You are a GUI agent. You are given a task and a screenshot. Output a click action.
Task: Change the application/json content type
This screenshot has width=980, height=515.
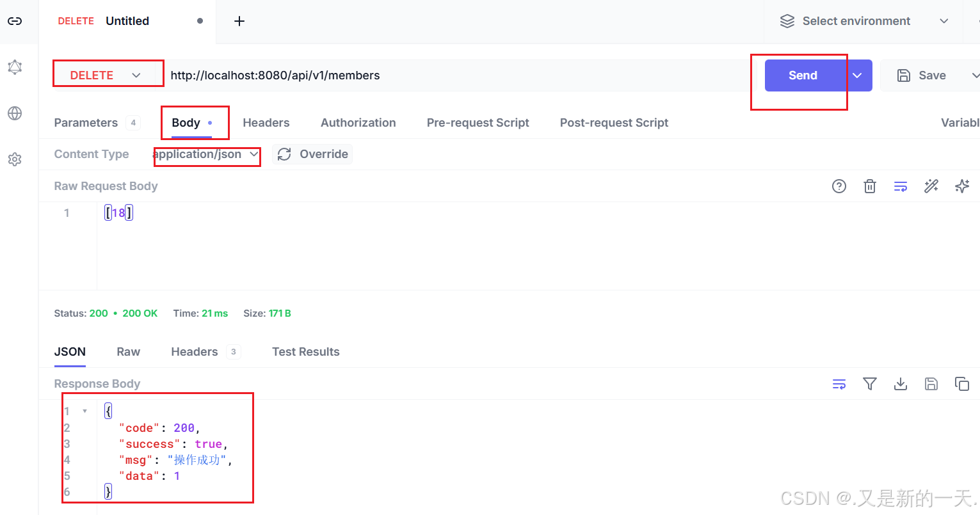point(205,154)
